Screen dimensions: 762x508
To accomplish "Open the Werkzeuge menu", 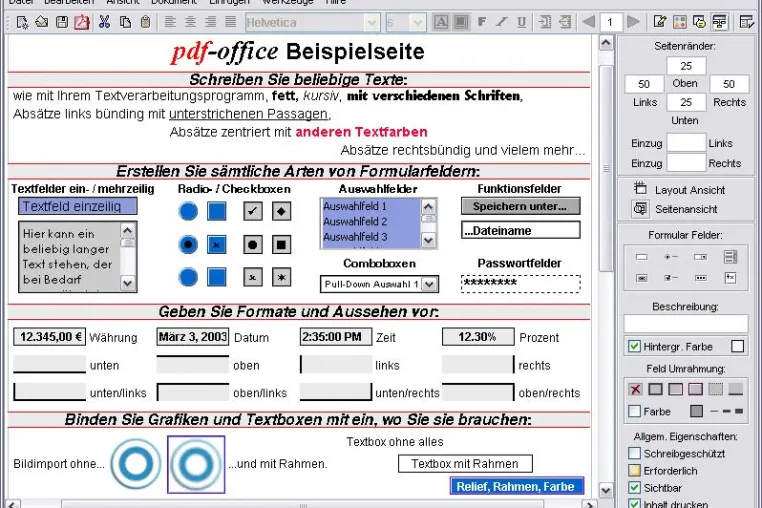I will tap(287, 2).
